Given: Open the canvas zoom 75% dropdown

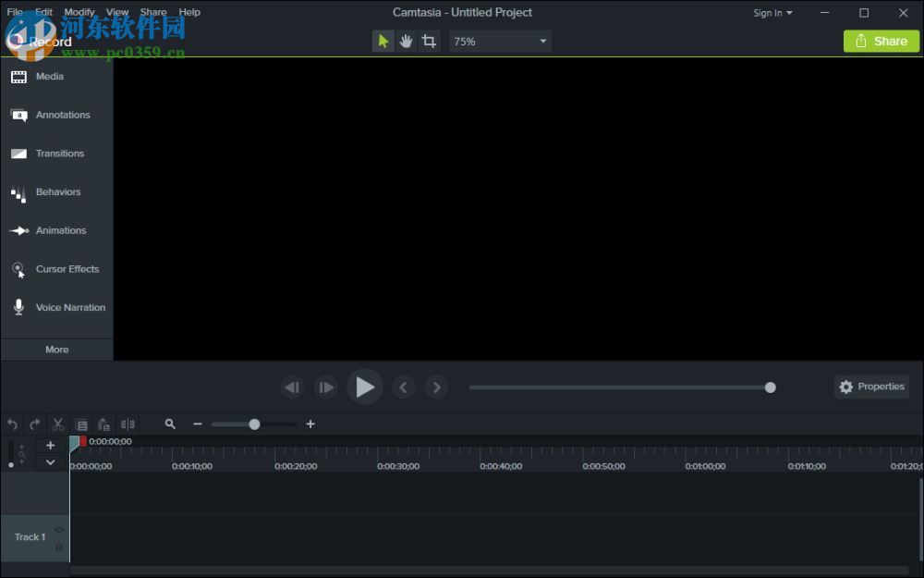Looking at the screenshot, I should (x=500, y=42).
